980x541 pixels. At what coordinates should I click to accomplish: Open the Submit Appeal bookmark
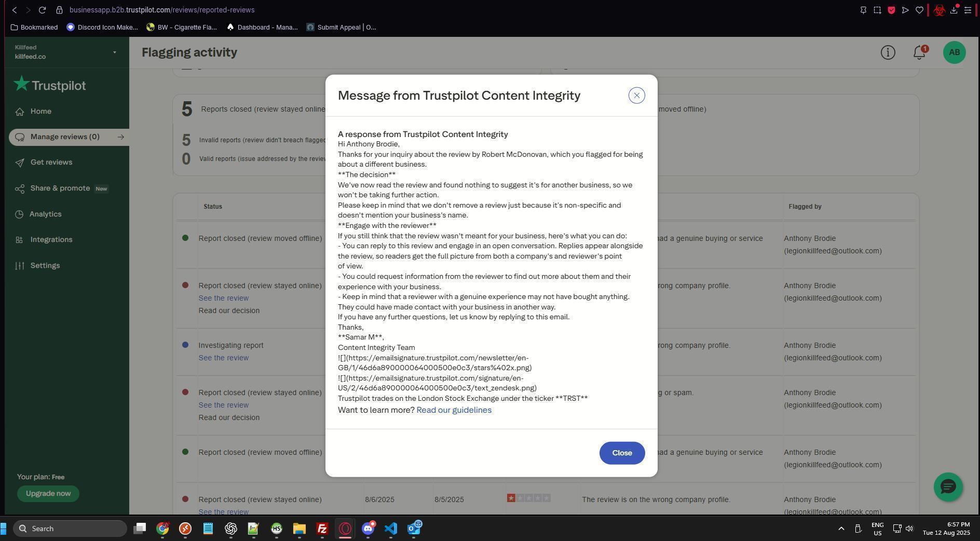(x=342, y=28)
